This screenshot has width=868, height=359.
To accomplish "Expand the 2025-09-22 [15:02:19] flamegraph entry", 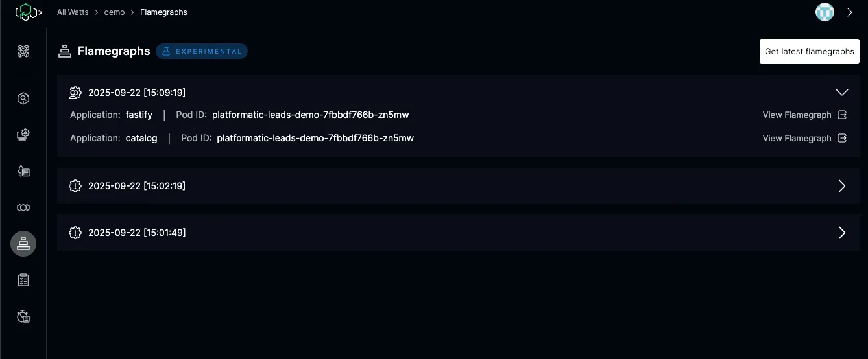I will (x=841, y=186).
